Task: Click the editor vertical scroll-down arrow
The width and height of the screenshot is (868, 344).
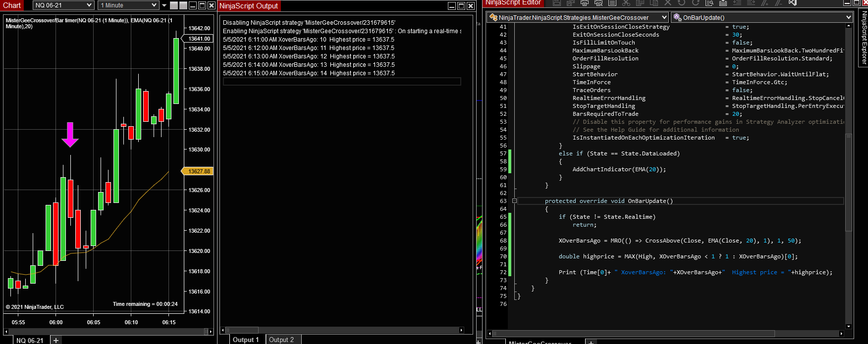Action: (849, 326)
